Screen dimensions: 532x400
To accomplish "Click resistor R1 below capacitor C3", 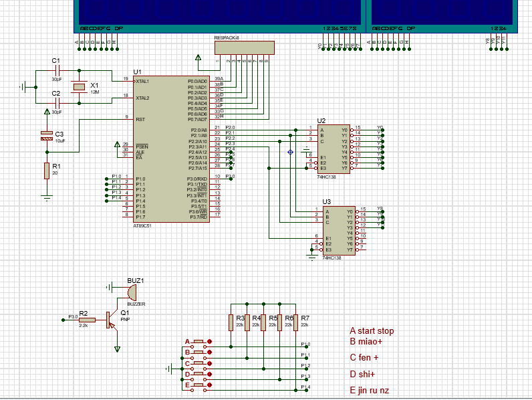I will (x=46, y=171).
